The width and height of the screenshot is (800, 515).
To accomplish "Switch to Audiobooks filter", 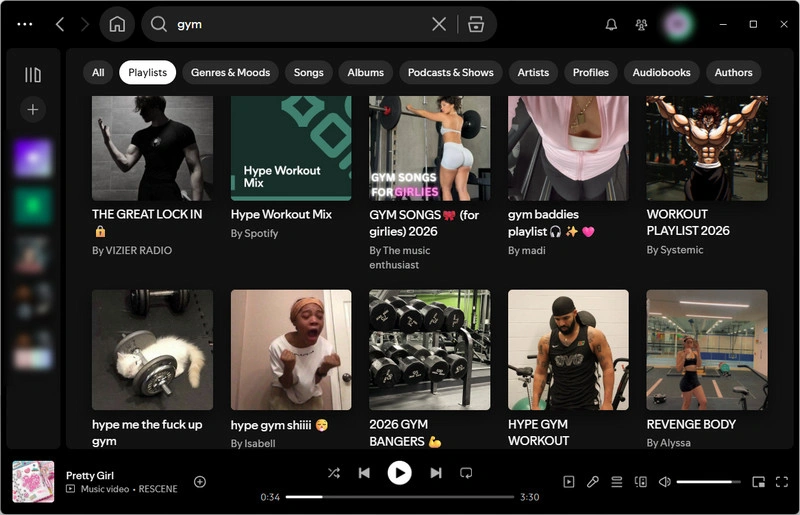I will tap(661, 72).
